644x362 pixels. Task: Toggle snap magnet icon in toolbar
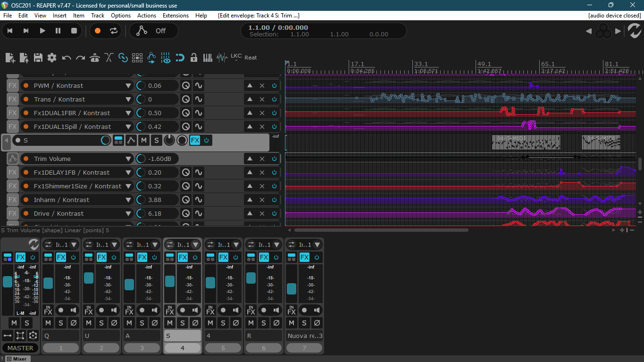tap(180, 58)
